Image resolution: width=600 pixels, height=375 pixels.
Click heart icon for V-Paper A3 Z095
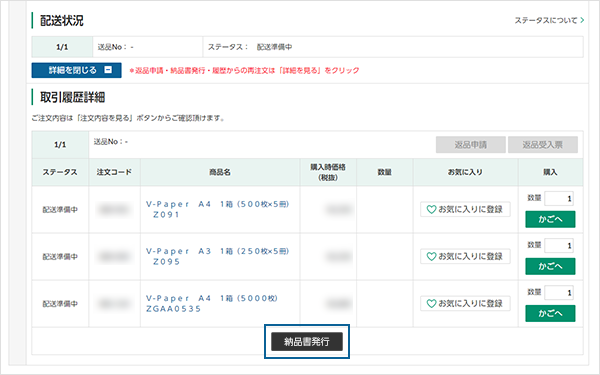point(431,257)
